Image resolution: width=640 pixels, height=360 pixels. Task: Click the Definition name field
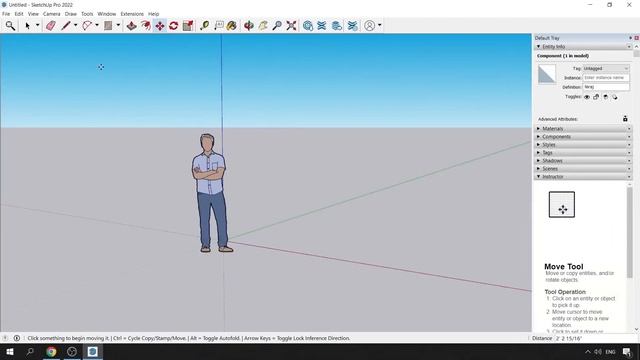(606, 87)
